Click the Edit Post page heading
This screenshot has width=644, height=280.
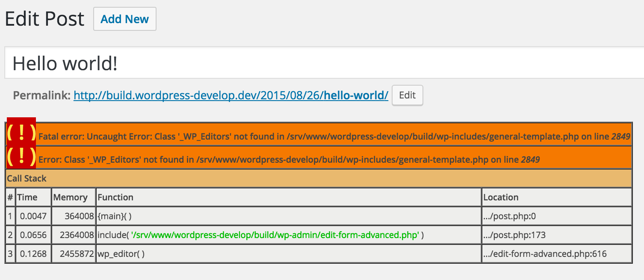point(45,19)
